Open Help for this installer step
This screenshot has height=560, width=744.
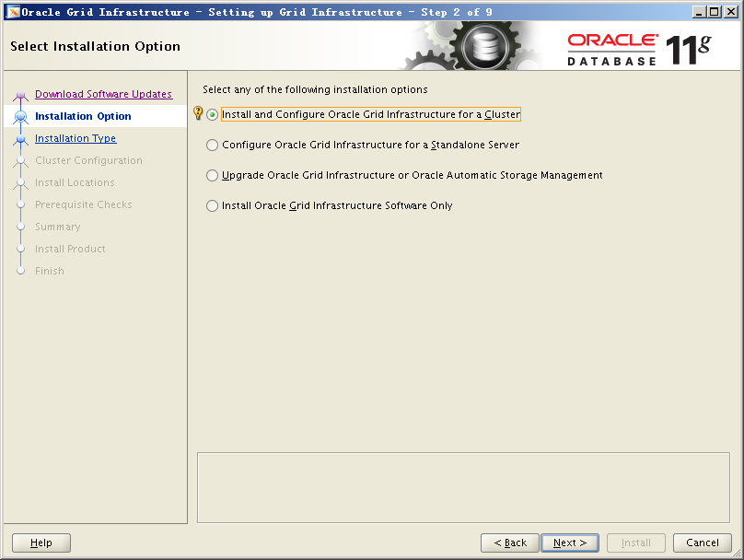click(41, 542)
